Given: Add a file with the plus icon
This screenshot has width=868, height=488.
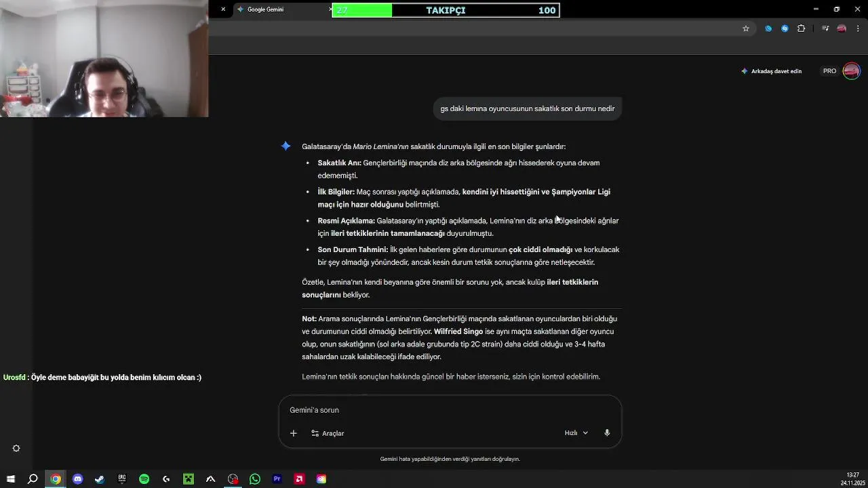Looking at the screenshot, I should 294,433.
